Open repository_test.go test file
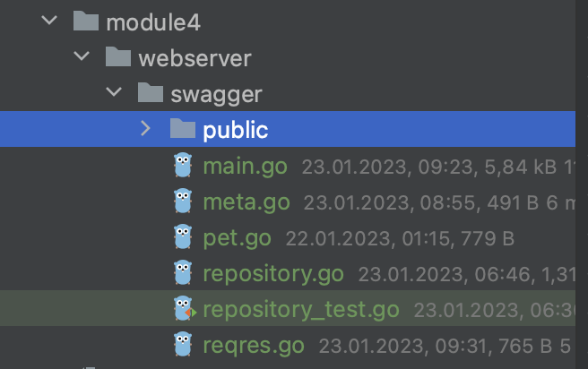This screenshot has height=369, width=588. tap(301, 309)
